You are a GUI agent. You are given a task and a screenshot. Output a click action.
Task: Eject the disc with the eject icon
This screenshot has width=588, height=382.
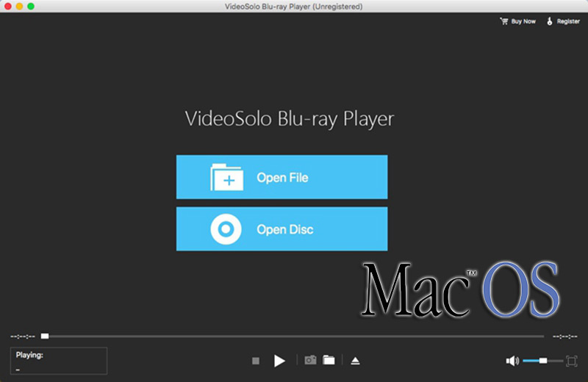[x=355, y=361]
